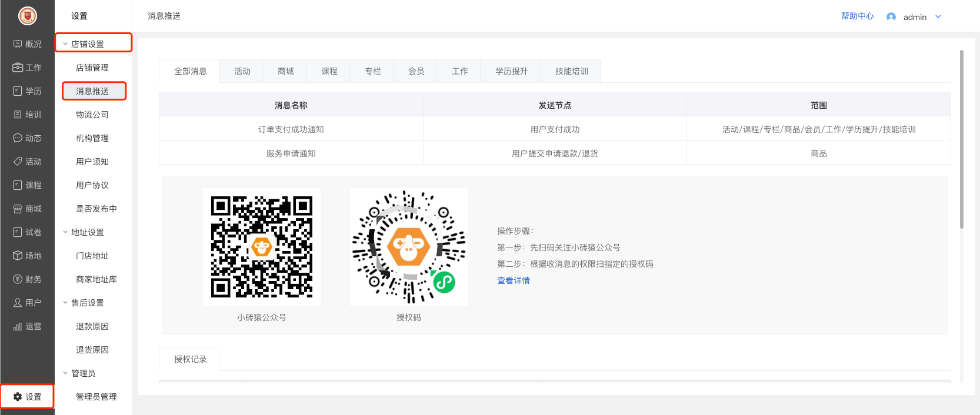This screenshot has height=415, width=980.
Task: Open 消息推送 in settings menu
Action: pos(92,91)
